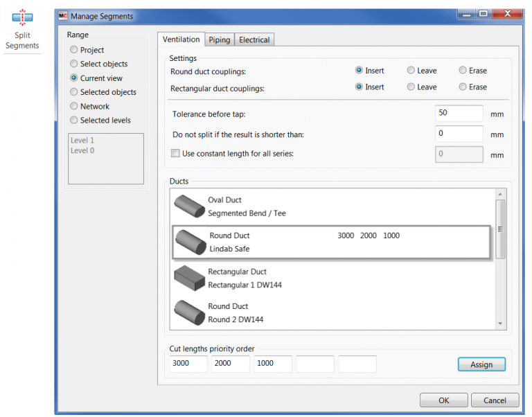Image resolution: width=532 pixels, height=417 pixels.
Task: Select Level 1 in the levels list
Action: click(82, 141)
